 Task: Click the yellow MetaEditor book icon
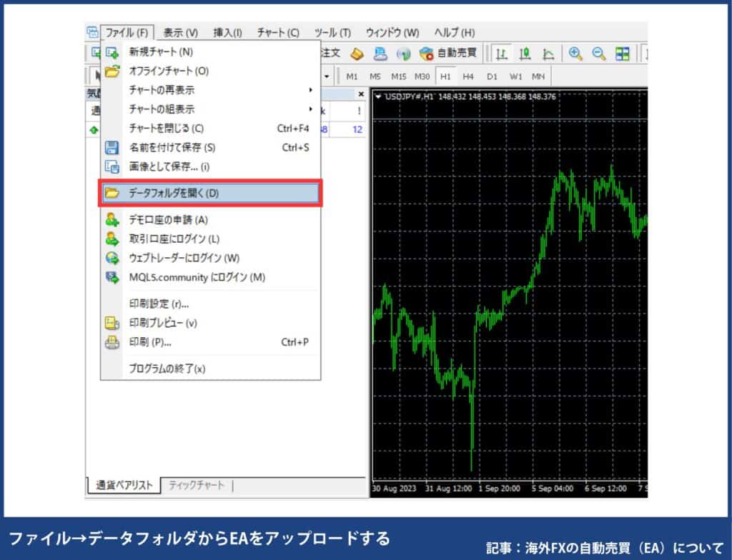pyautogui.click(x=357, y=54)
